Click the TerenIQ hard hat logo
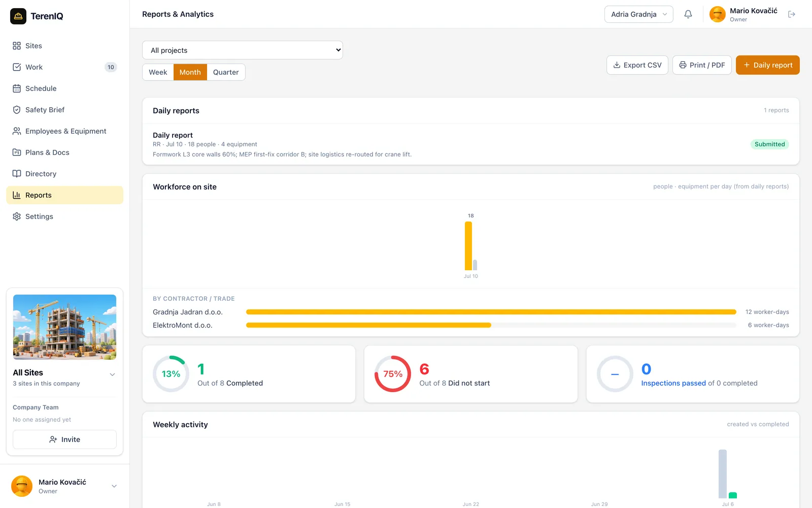Image resolution: width=812 pixels, height=508 pixels. pyautogui.click(x=18, y=16)
